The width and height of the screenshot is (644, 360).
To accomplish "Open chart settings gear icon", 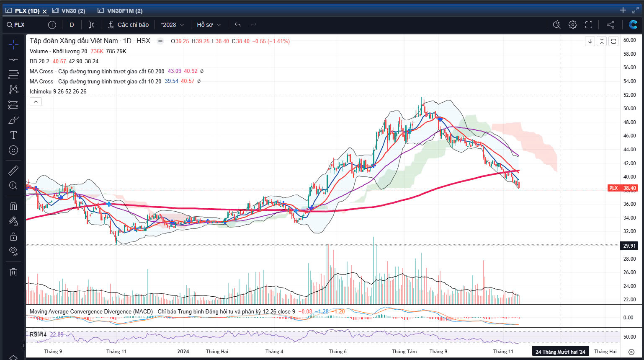I will pos(573,25).
